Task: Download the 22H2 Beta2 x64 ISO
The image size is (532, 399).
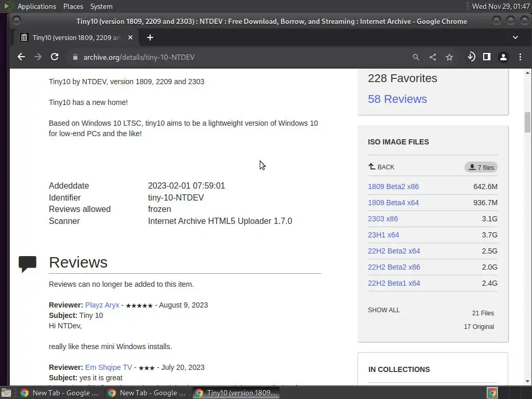Action: pyautogui.click(x=394, y=251)
